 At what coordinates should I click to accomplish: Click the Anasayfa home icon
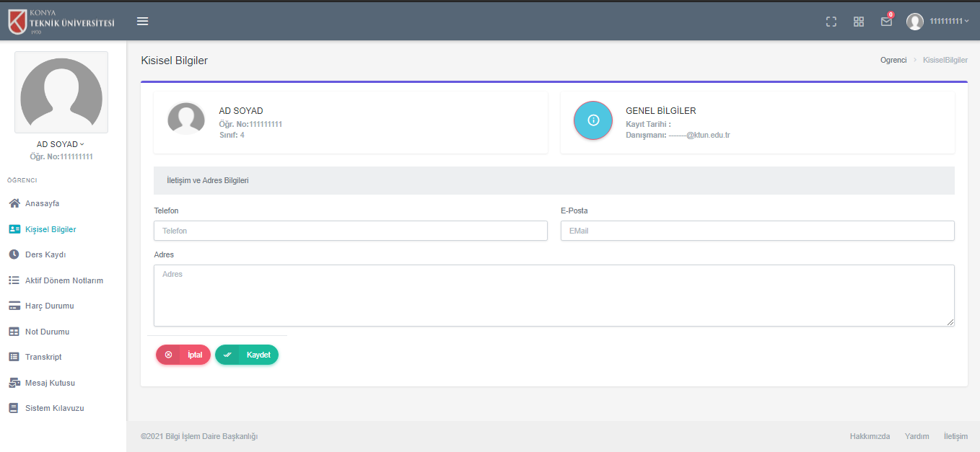[x=14, y=203]
